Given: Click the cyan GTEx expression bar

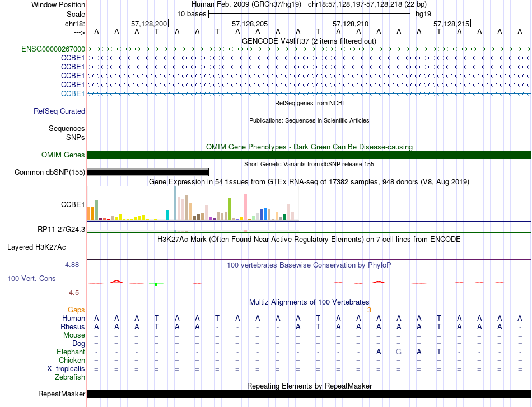Looking at the screenshot, I should (167, 216).
